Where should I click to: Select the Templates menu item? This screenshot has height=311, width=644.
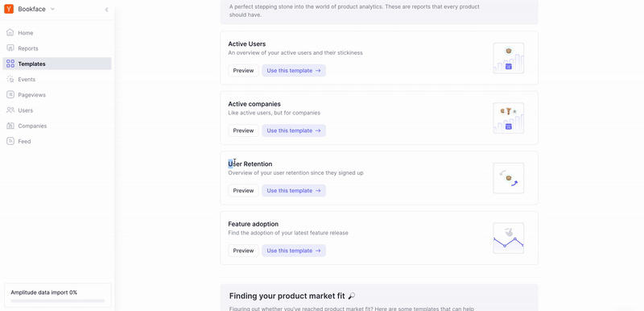click(57, 64)
